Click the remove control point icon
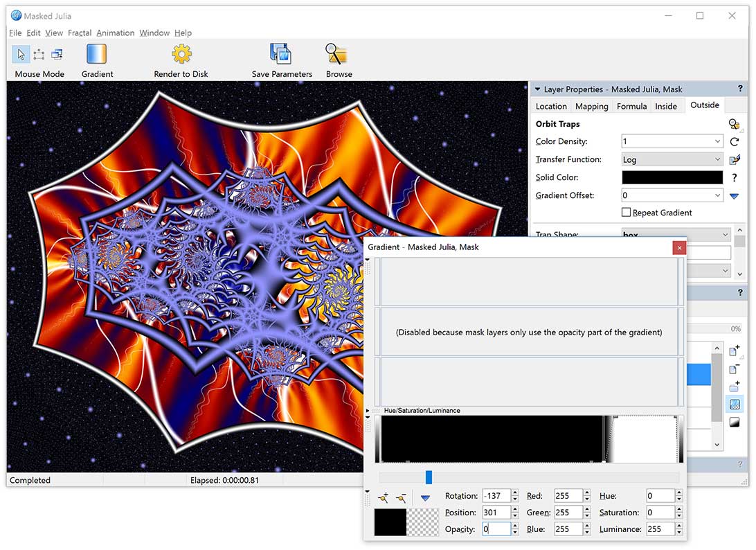Screen dimensions: 756x550 coord(401,497)
